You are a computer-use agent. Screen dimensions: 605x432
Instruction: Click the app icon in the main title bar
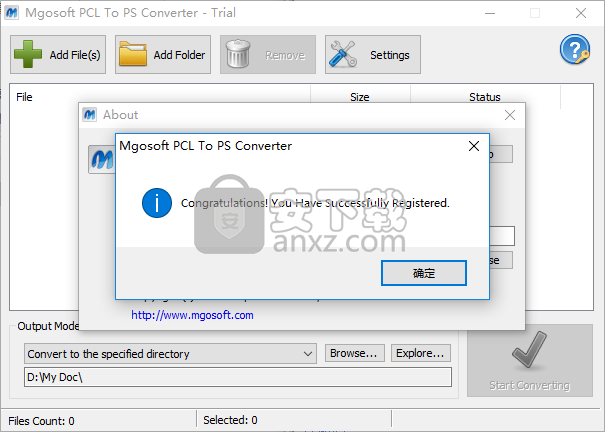12,13
